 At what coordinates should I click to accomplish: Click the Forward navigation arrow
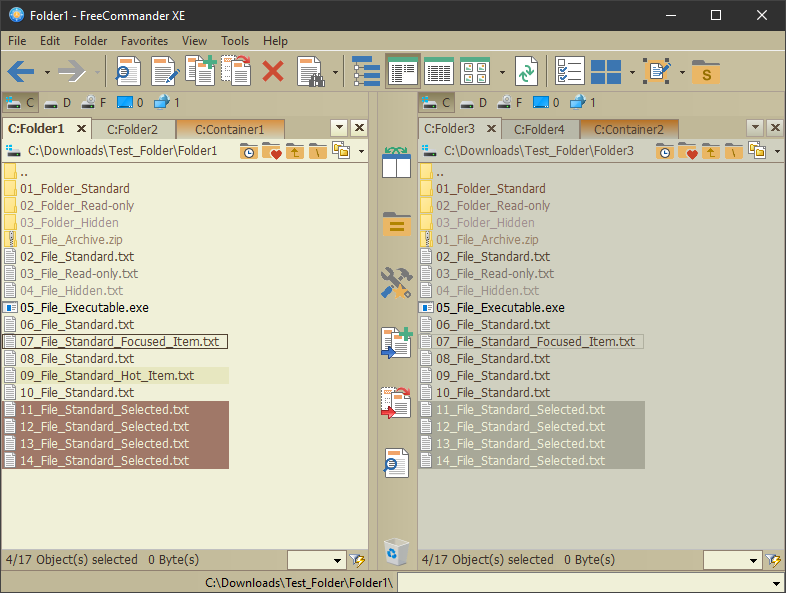[72, 72]
